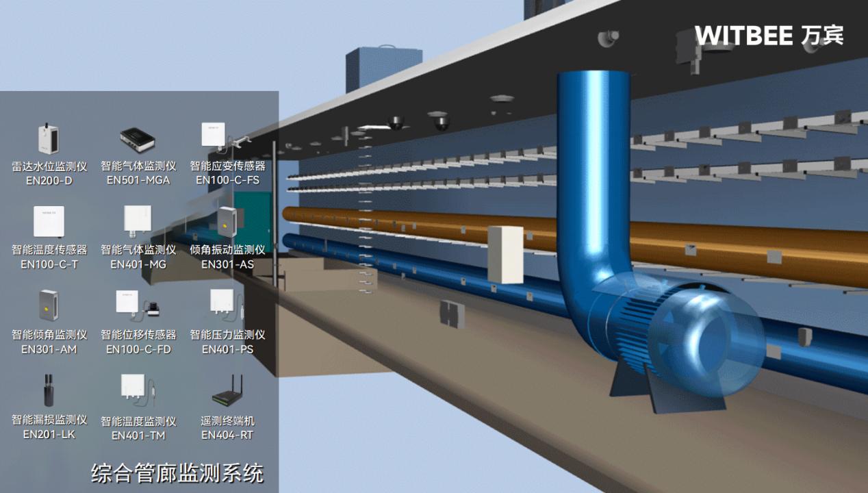Click the radar water level monitor EN200-D icon
868x493 pixels.
[47, 140]
